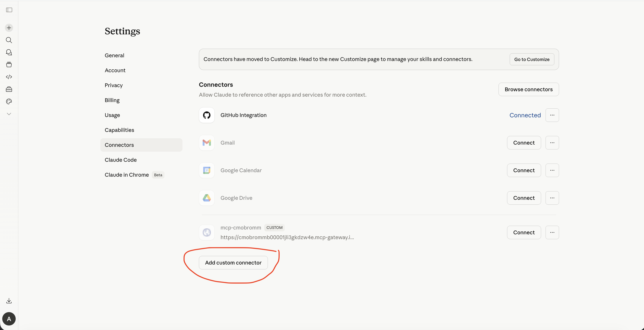Toggle the sidebar panel icon
Image resolution: width=644 pixels, height=330 pixels.
click(x=9, y=10)
